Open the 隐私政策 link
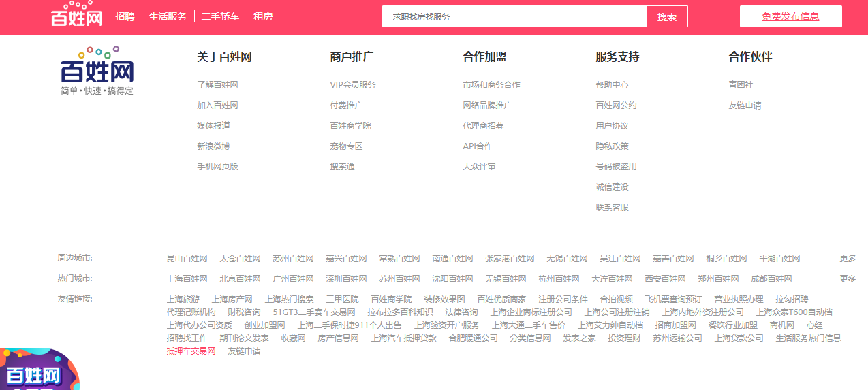Image resolution: width=868 pixels, height=390 pixels. coord(612,146)
